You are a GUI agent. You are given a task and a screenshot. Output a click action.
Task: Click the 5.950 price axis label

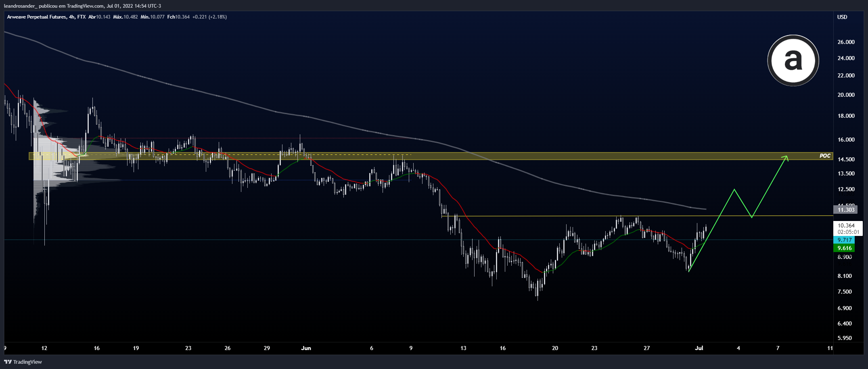pyautogui.click(x=845, y=338)
